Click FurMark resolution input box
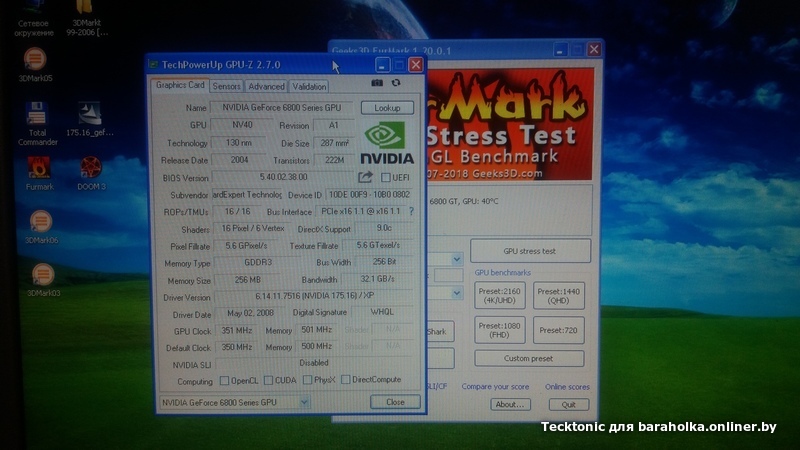This screenshot has width=800, height=450. tap(448, 276)
